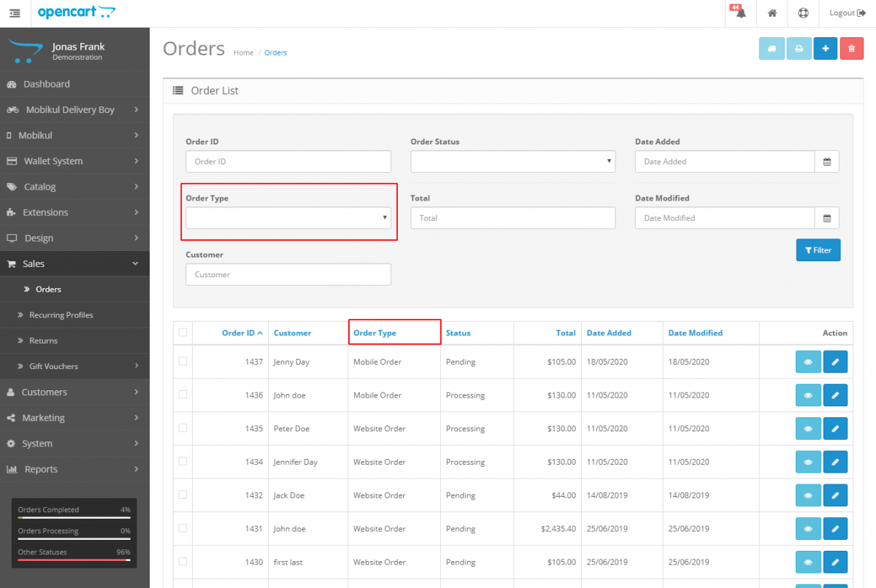View order 1435 with the eye button
This screenshot has width=876, height=588.
point(807,429)
